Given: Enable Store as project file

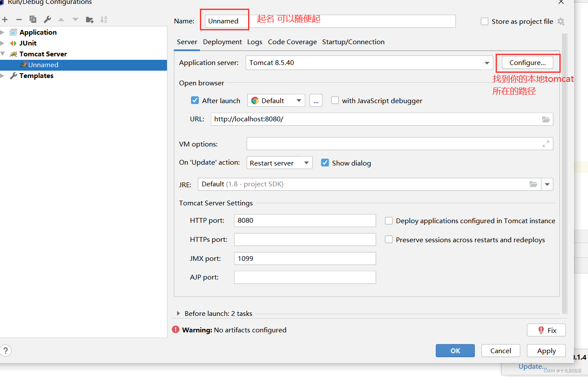Looking at the screenshot, I should coord(485,22).
